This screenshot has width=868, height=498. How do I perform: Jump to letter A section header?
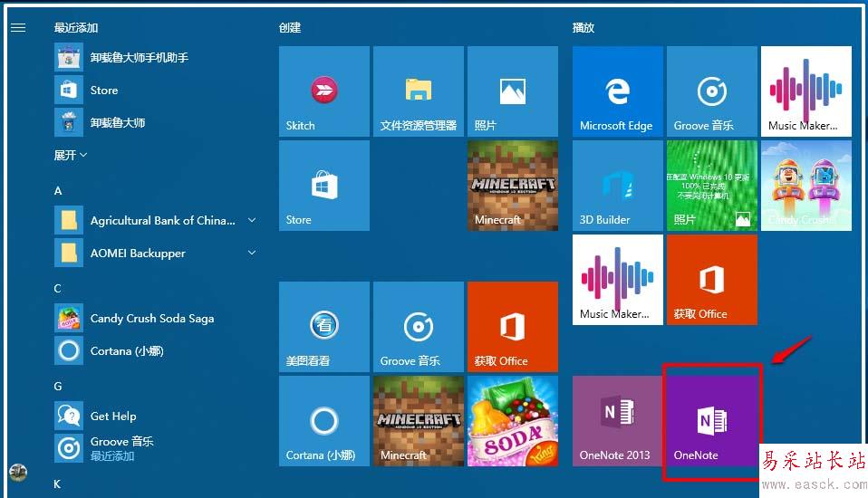[58, 191]
